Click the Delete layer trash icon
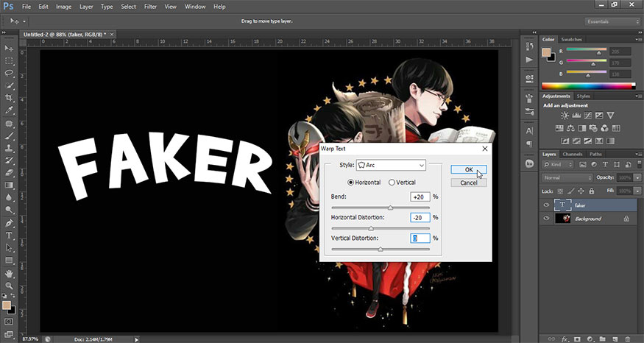The height and width of the screenshot is (343, 644). (627, 339)
